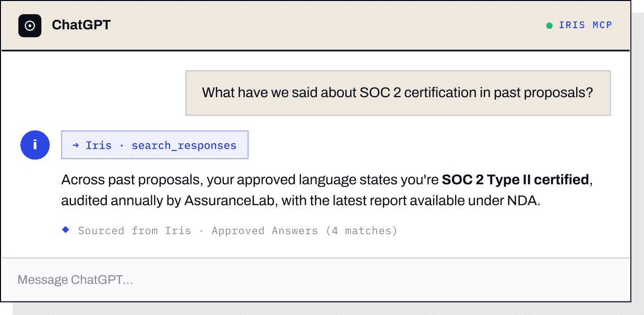Click the arrow icon in the Iris tool chip

(x=76, y=145)
